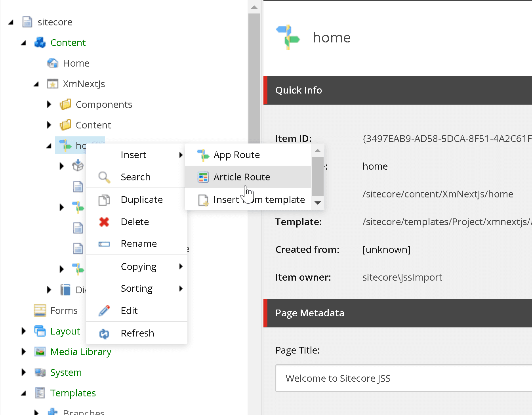532x415 pixels.
Task: Click the Refresh arrows icon
Action: (x=104, y=333)
